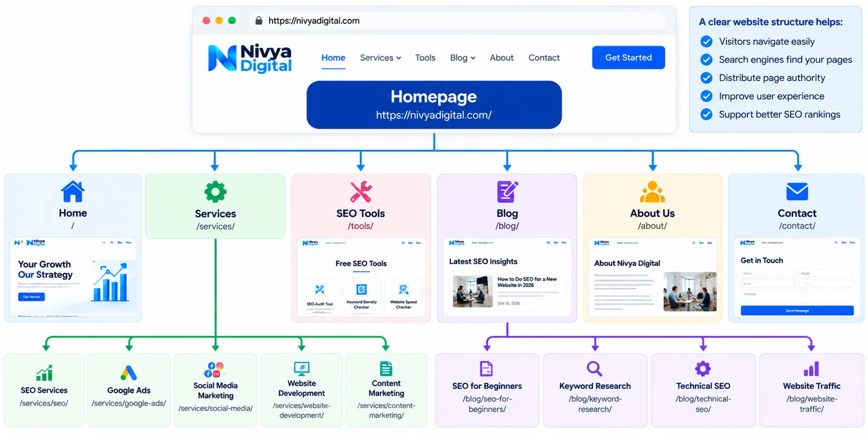The width and height of the screenshot is (868, 434).
Task: Toggle checkmark beside Support better SEO rankings
Action: [706, 114]
